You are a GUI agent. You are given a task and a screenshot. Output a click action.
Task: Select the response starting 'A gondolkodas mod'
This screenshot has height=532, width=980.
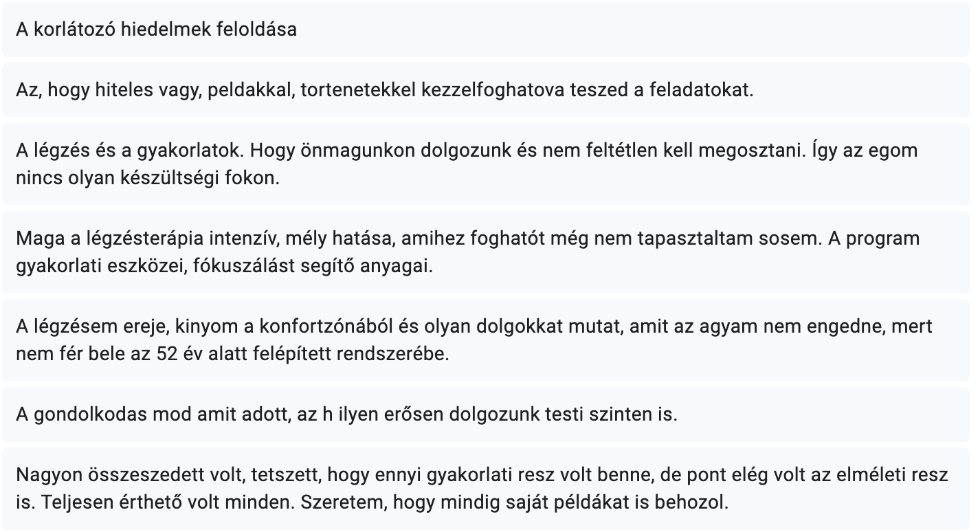[x=346, y=415]
